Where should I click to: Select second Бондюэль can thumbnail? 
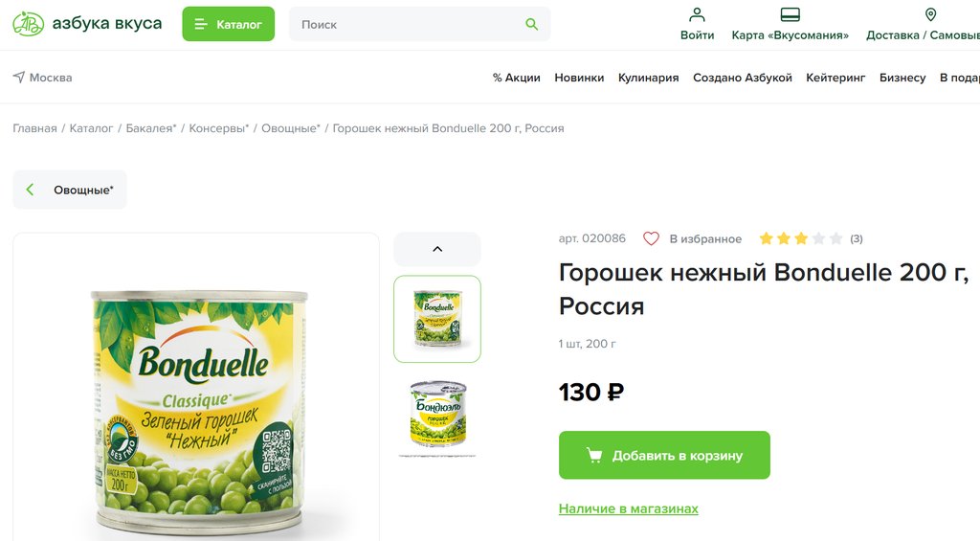coord(437,414)
